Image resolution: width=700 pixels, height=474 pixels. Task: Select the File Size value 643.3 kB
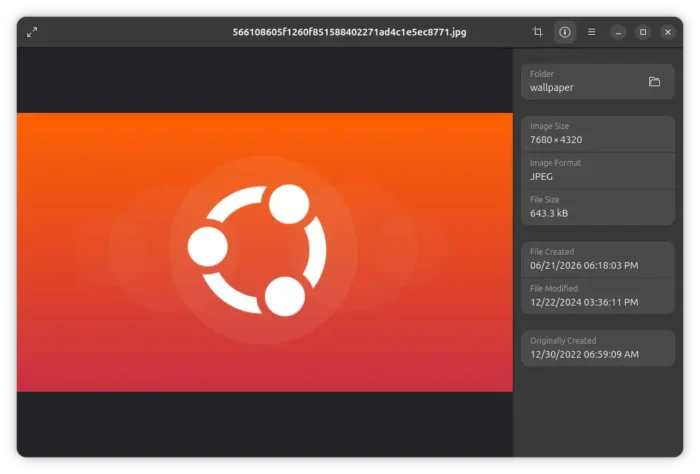coord(549,213)
